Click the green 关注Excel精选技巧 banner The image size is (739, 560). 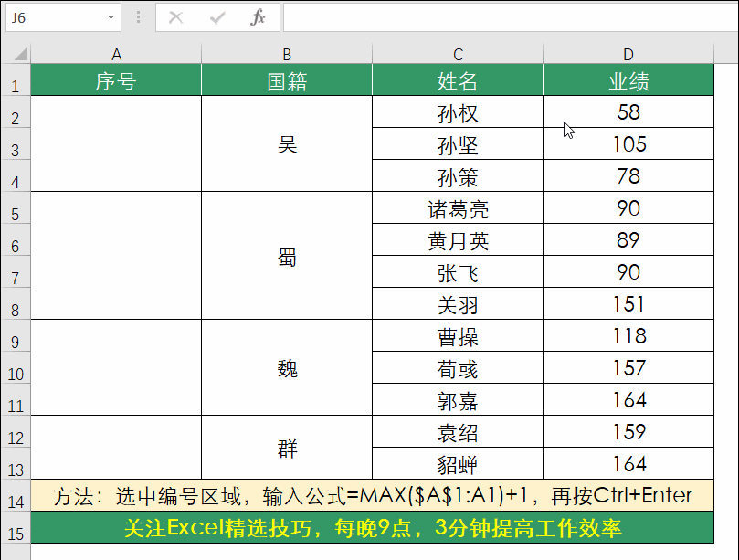click(x=373, y=527)
